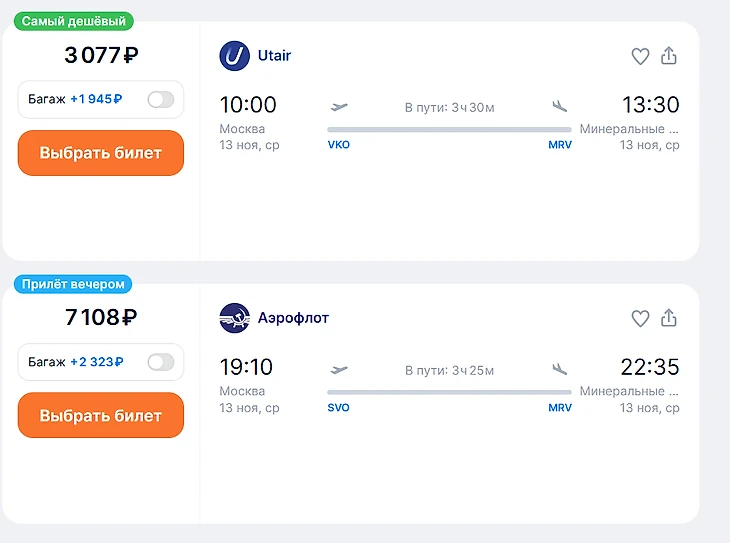730x543 pixels.
Task: Enable baggage toggle for 3 077₽ ticket
Action: coord(160,99)
